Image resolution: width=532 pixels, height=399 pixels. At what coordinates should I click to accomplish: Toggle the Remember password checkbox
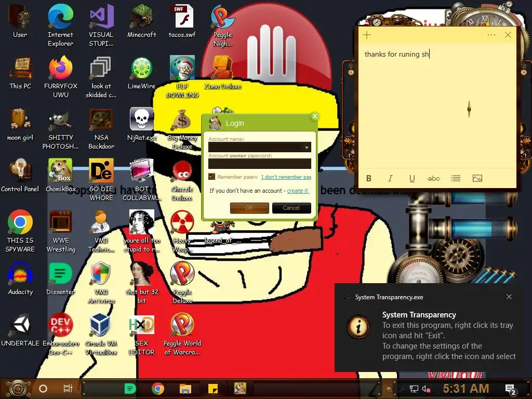[x=212, y=177]
